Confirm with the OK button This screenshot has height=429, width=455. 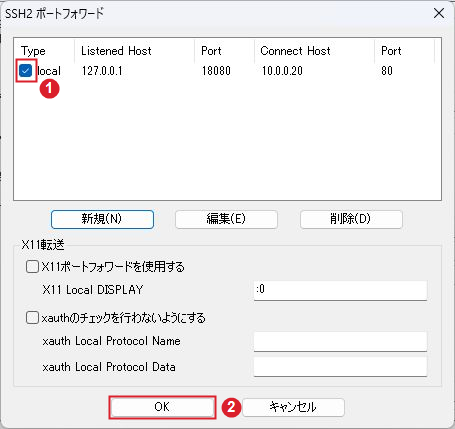pos(162,407)
